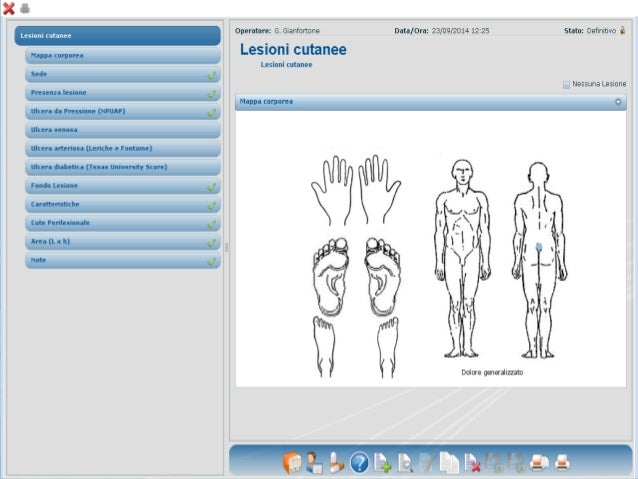Click the blue lesion mark on back figure

pos(539,246)
